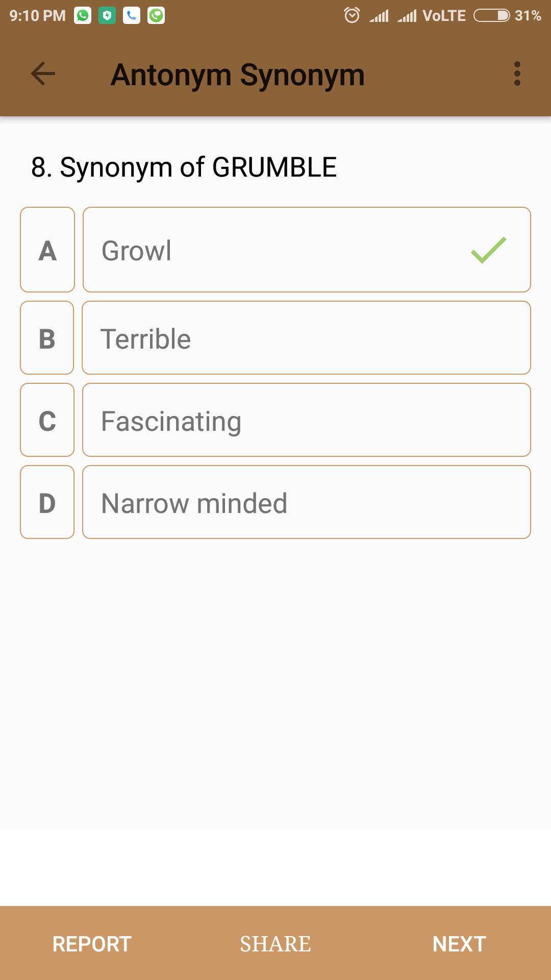This screenshot has height=980, width=551.
Task: Choose the Fascinating answer option
Action: pos(307,420)
